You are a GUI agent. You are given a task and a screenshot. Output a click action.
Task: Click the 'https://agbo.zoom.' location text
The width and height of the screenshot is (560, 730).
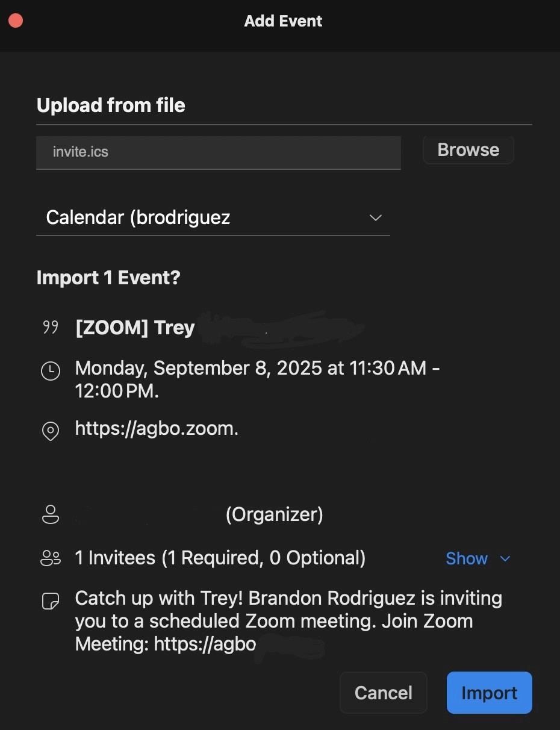point(157,429)
